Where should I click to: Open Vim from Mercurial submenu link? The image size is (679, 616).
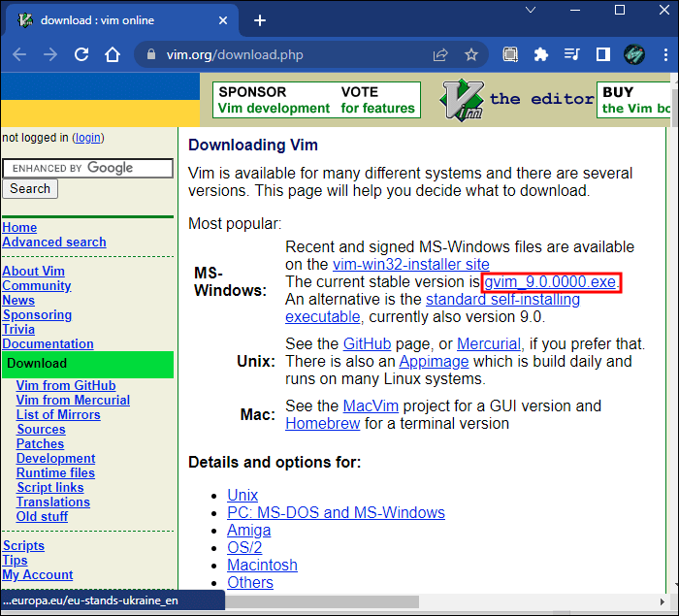73,400
